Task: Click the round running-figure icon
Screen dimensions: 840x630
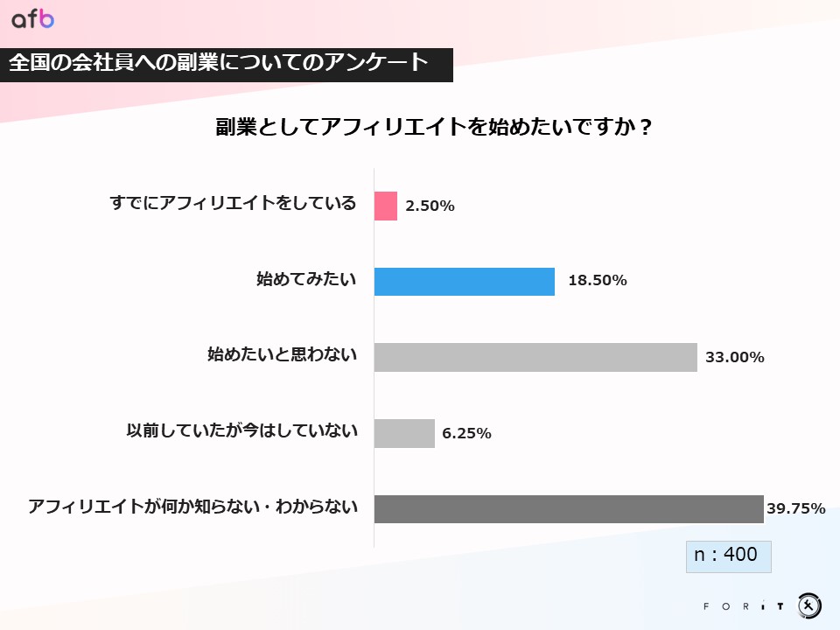Action: 809,605
